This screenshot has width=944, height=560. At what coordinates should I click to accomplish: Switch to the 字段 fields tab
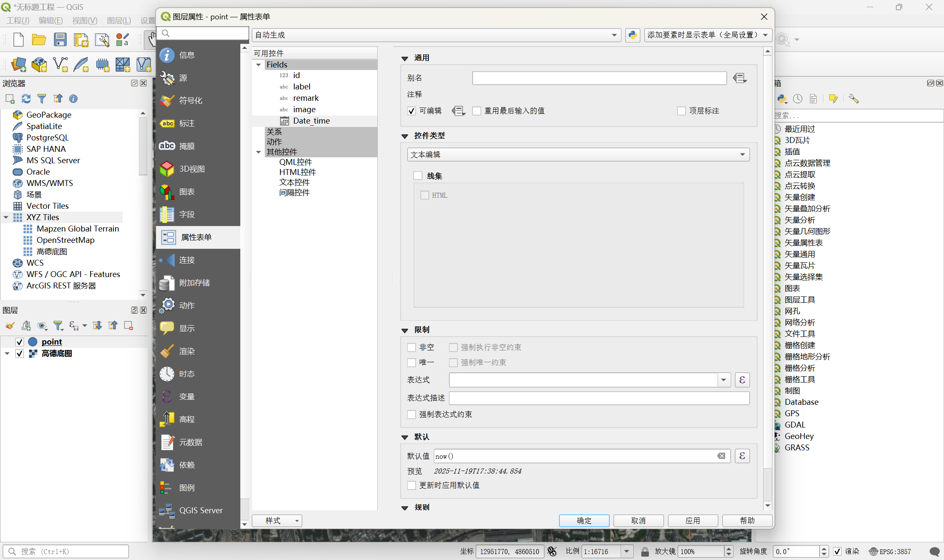pos(186,214)
